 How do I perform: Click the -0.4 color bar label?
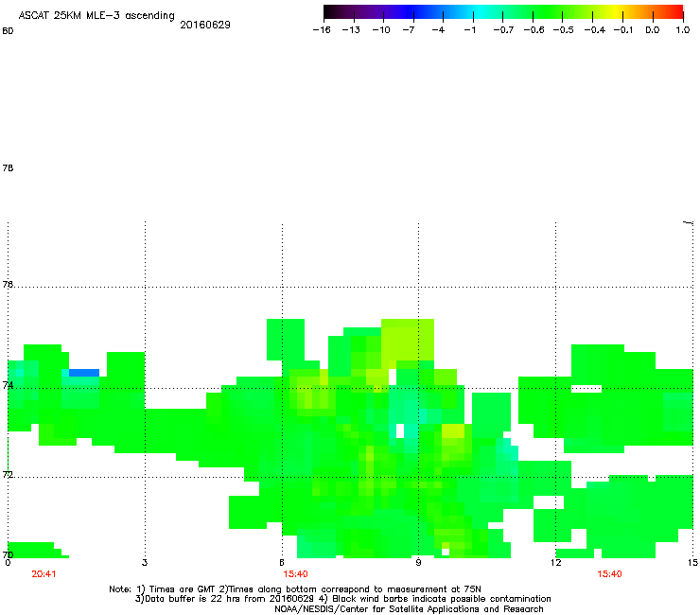595,30
